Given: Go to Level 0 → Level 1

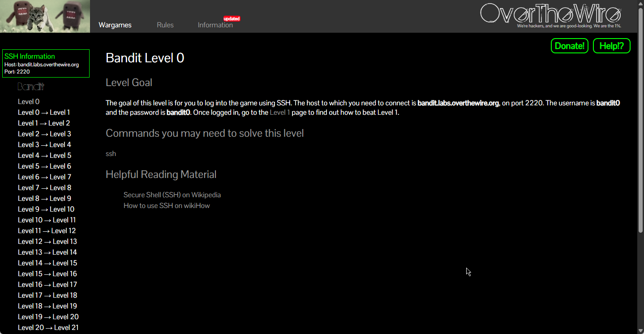Looking at the screenshot, I should (44, 113).
